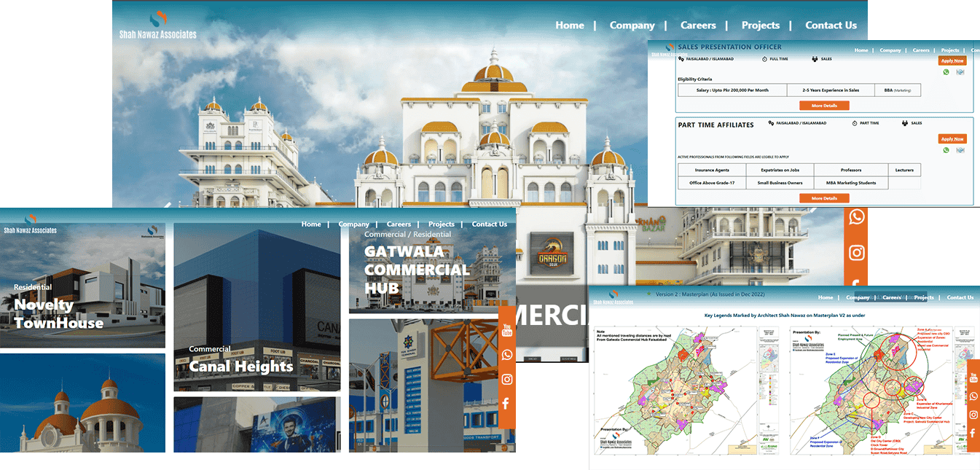Click the Small Business Owners cell
The height and width of the screenshot is (470, 980).
coord(780,183)
